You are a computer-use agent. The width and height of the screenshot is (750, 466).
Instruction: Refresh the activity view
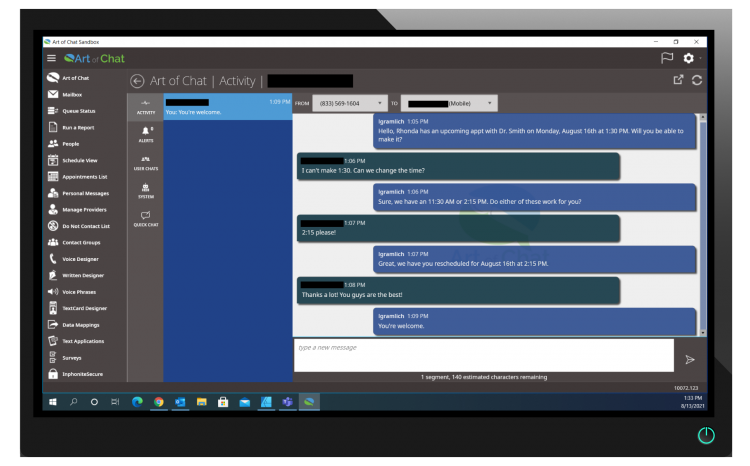[x=697, y=80]
